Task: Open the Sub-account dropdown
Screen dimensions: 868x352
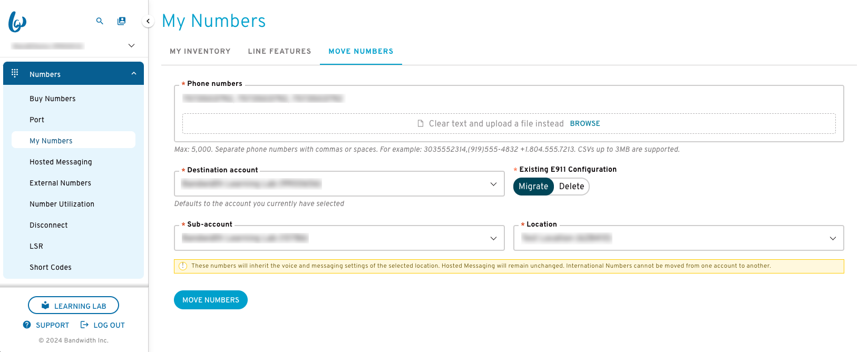Action: [339, 238]
